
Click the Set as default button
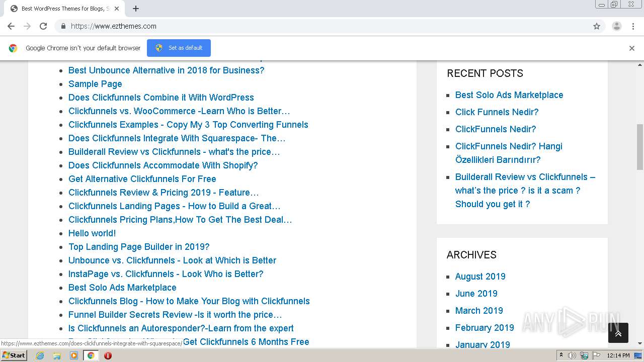(x=179, y=48)
